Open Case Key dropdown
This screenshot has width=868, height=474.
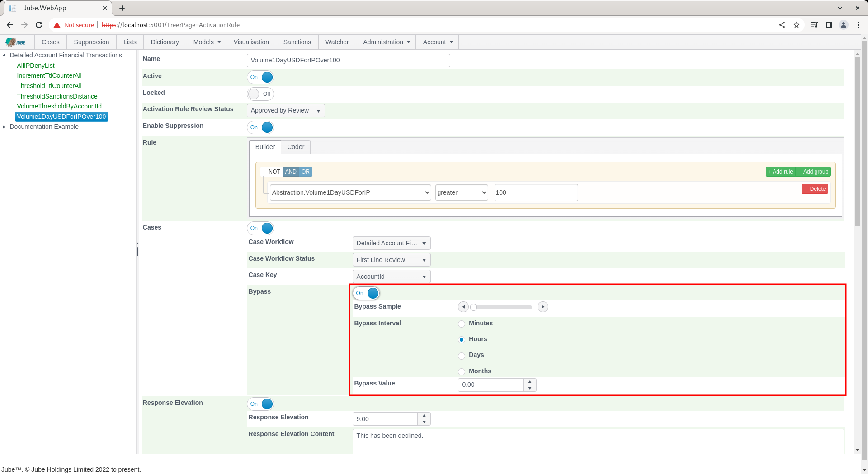pyautogui.click(x=392, y=277)
